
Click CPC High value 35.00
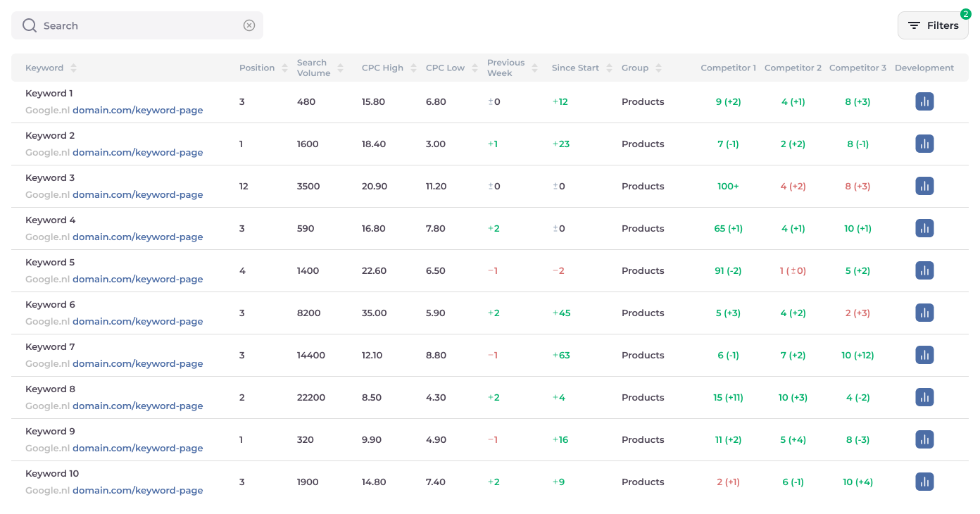click(x=375, y=313)
